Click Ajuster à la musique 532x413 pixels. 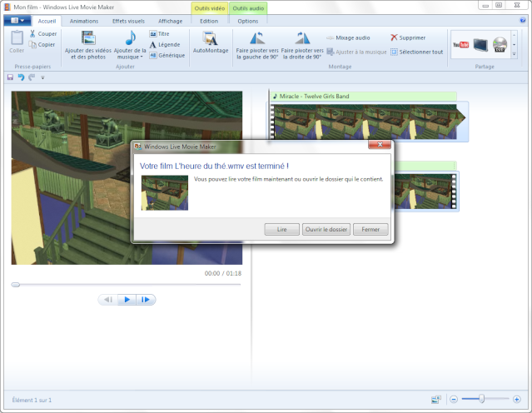point(356,52)
